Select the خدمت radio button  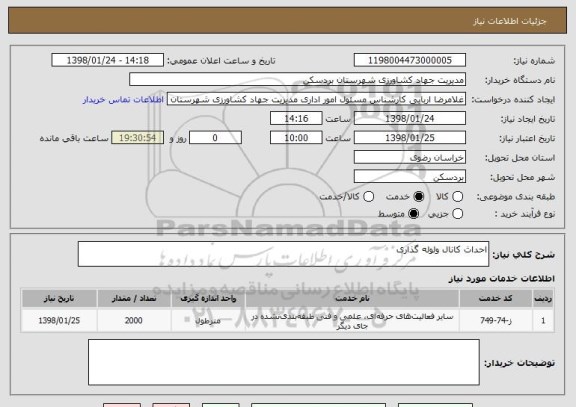[418, 197]
